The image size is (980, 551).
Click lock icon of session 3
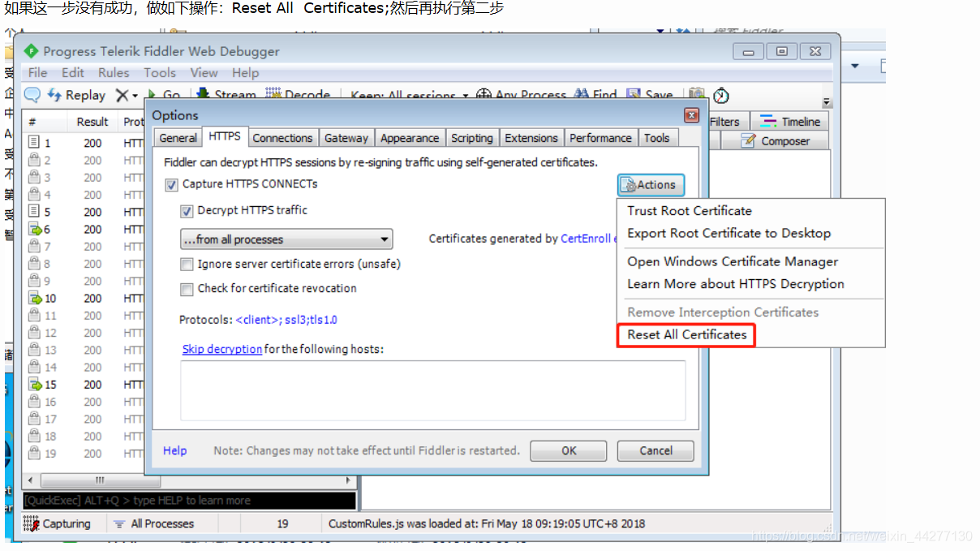pyautogui.click(x=34, y=178)
